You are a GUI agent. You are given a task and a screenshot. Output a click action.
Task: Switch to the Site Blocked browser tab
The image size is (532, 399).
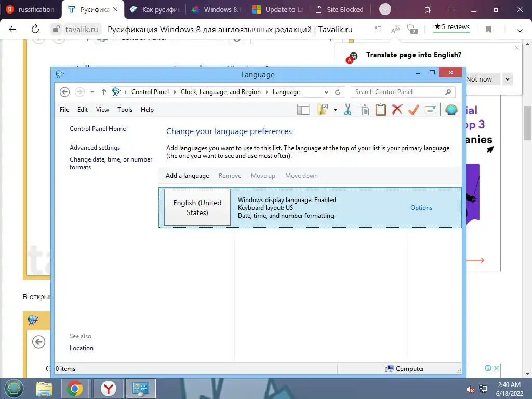[340, 9]
